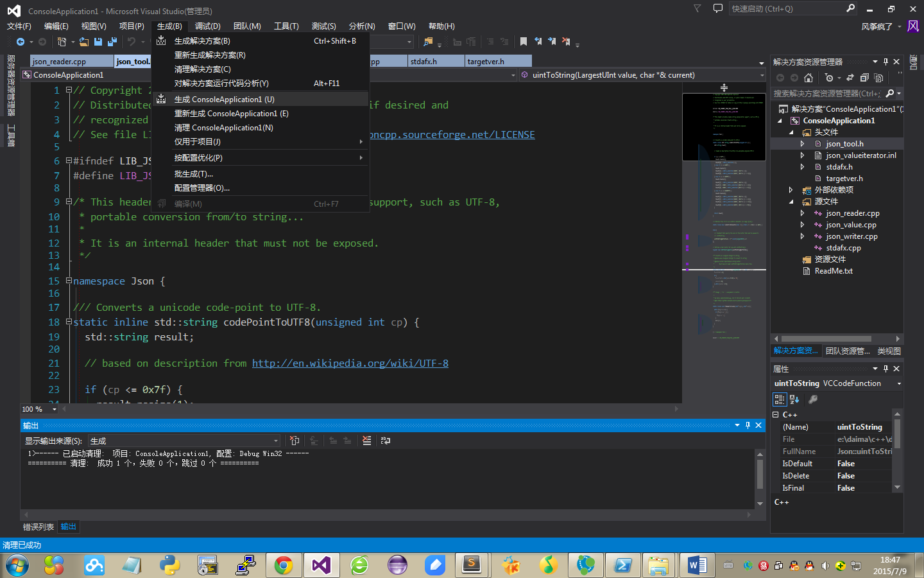Switch to the json_reader.cpp tab
Screen dimensions: 924x578
[x=72, y=62]
